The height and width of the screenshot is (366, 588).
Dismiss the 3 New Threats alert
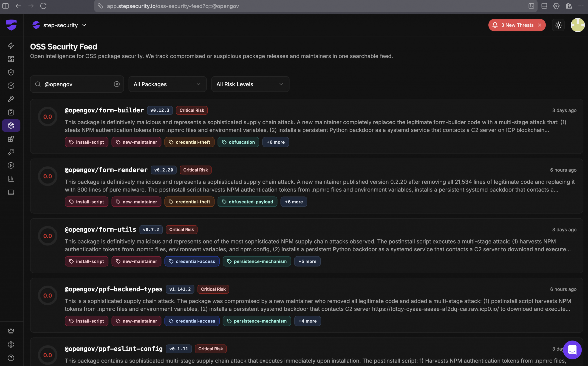540,25
